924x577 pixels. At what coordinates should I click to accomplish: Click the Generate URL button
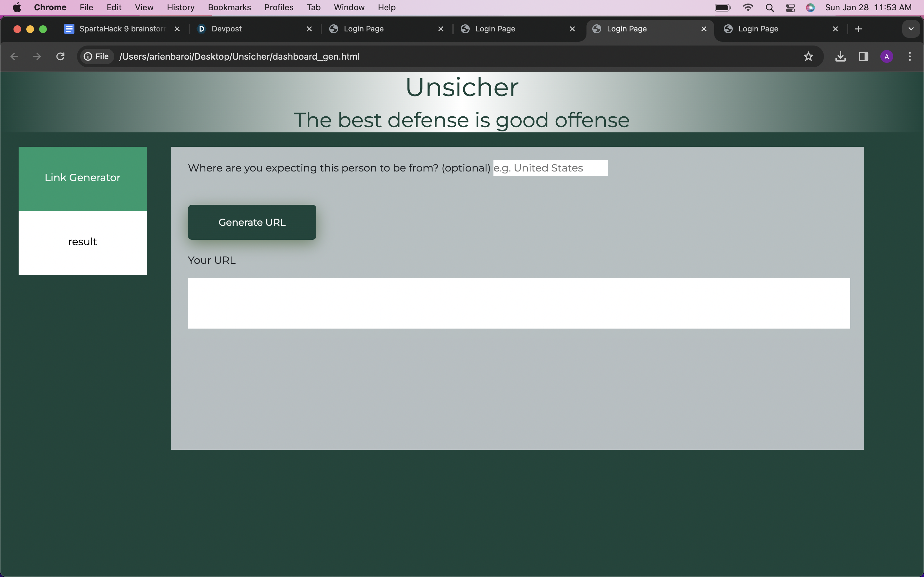(252, 222)
